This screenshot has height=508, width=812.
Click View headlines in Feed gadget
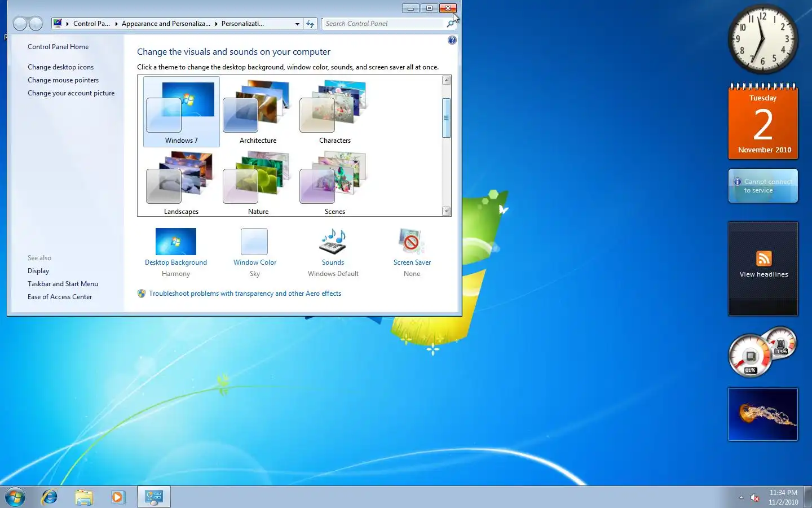(x=764, y=274)
